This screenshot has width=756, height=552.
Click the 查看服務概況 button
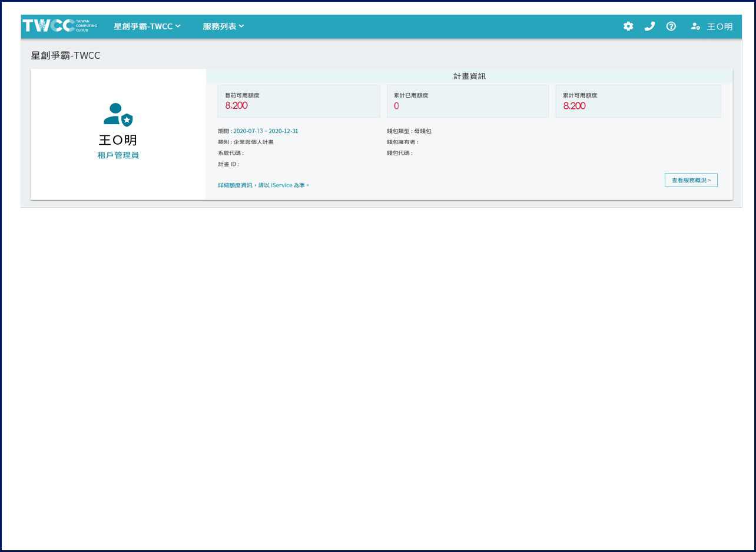point(691,180)
